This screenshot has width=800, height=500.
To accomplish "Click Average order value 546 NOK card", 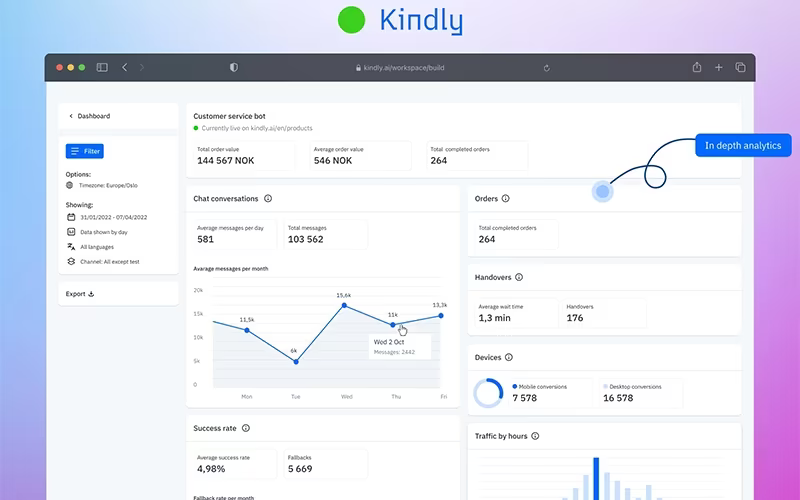I will click(x=360, y=156).
